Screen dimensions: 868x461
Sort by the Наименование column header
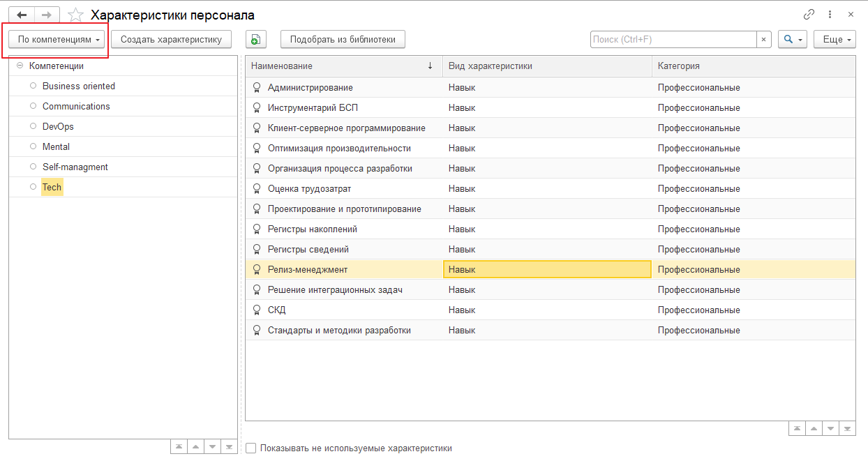click(342, 66)
